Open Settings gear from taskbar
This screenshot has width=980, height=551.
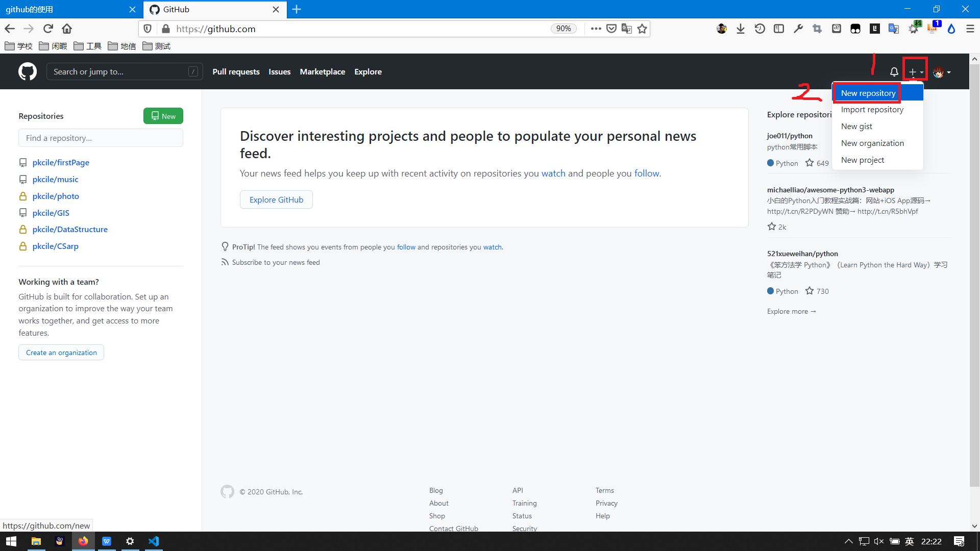pyautogui.click(x=130, y=541)
